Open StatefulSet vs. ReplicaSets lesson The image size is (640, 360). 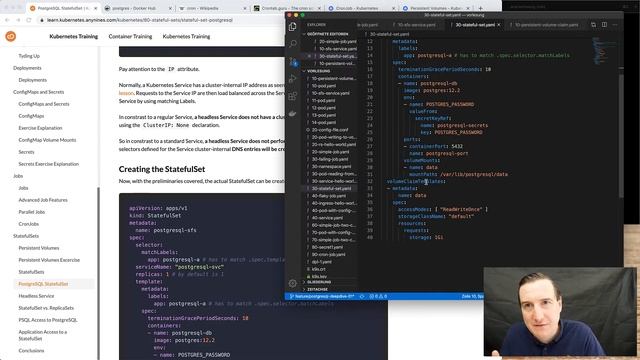[46, 308]
